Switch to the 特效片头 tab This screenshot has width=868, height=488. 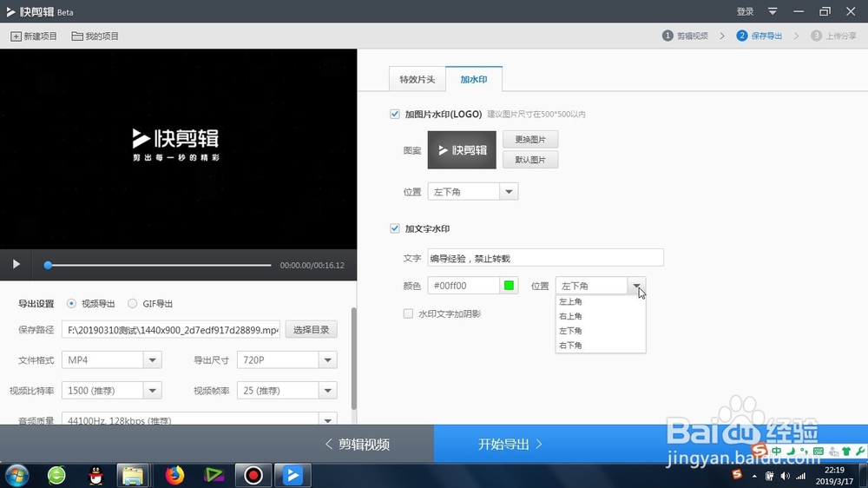click(418, 79)
